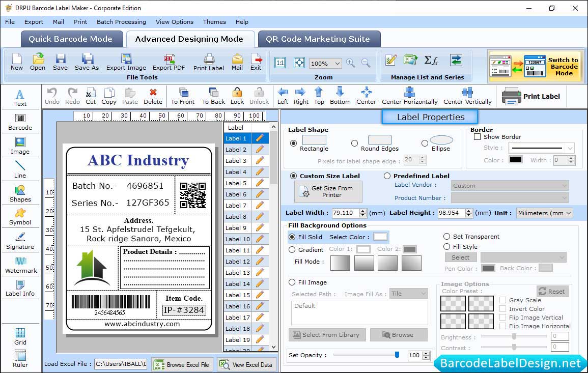Select the Barcode tool
The height and width of the screenshot is (373, 588).
(x=20, y=122)
